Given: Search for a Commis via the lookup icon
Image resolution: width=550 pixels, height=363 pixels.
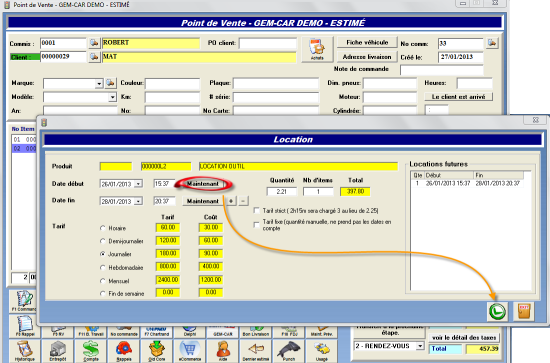Looking at the screenshot, I should (x=94, y=43).
